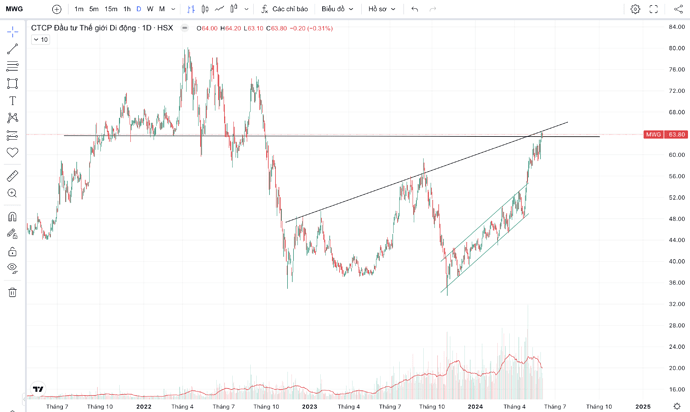Open the favorites heart icon
The height and width of the screenshot is (412, 690).
click(x=12, y=153)
